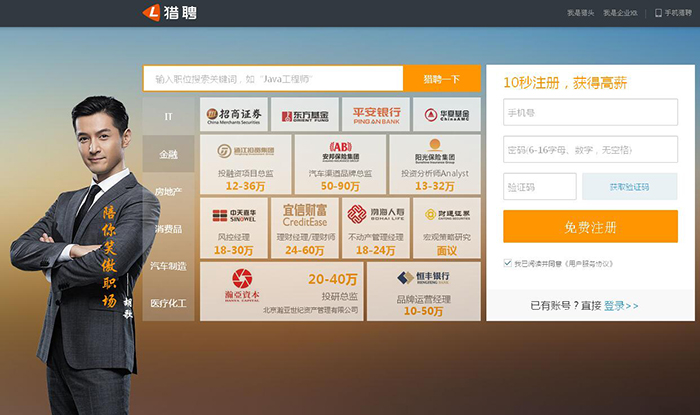Focus the password field

[590, 149]
